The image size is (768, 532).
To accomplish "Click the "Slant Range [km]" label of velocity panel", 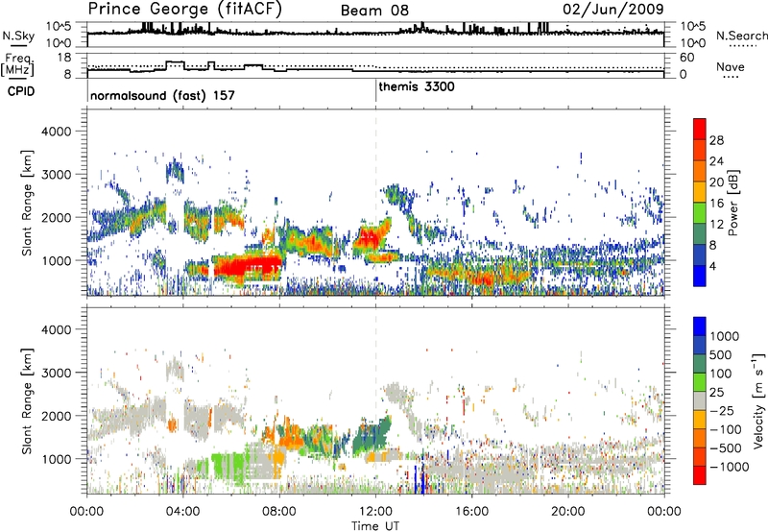I will pyautogui.click(x=27, y=401).
